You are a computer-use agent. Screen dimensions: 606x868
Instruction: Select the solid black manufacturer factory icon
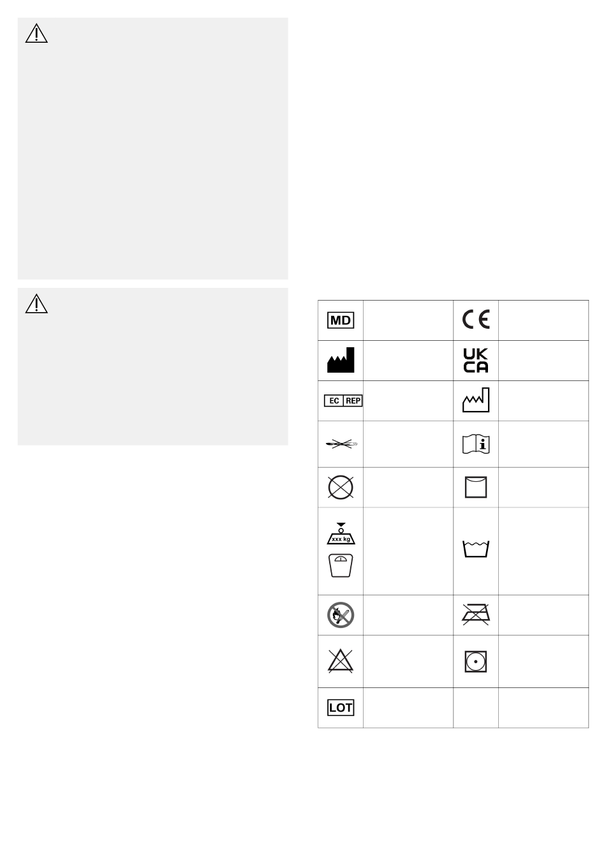coord(341,361)
